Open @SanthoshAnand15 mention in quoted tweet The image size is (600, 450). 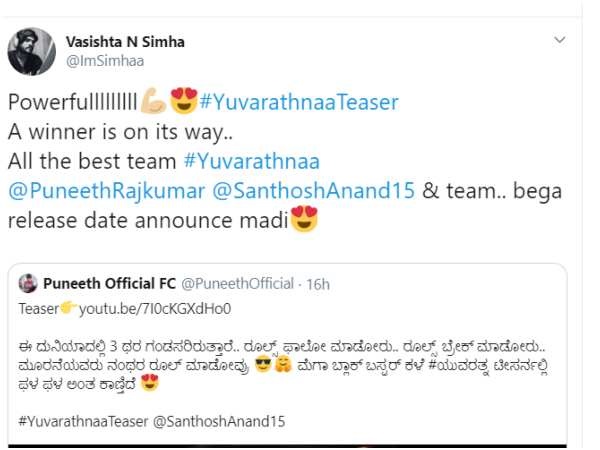point(219,421)
